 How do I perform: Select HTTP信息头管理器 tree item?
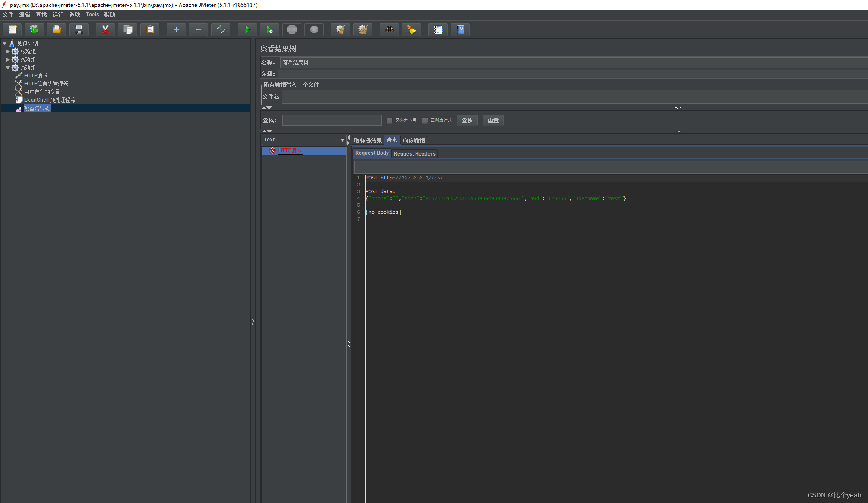point(46,84)
